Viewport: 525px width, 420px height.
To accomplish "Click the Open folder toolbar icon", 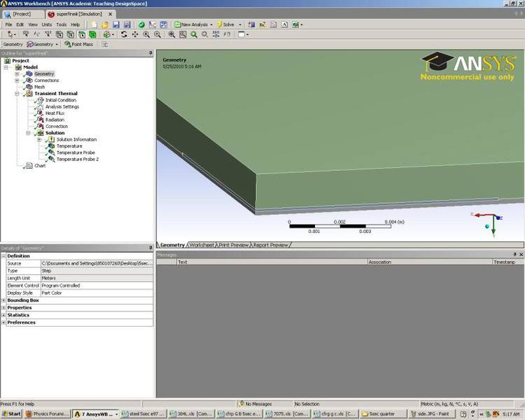I will click(x=105, y=24).
